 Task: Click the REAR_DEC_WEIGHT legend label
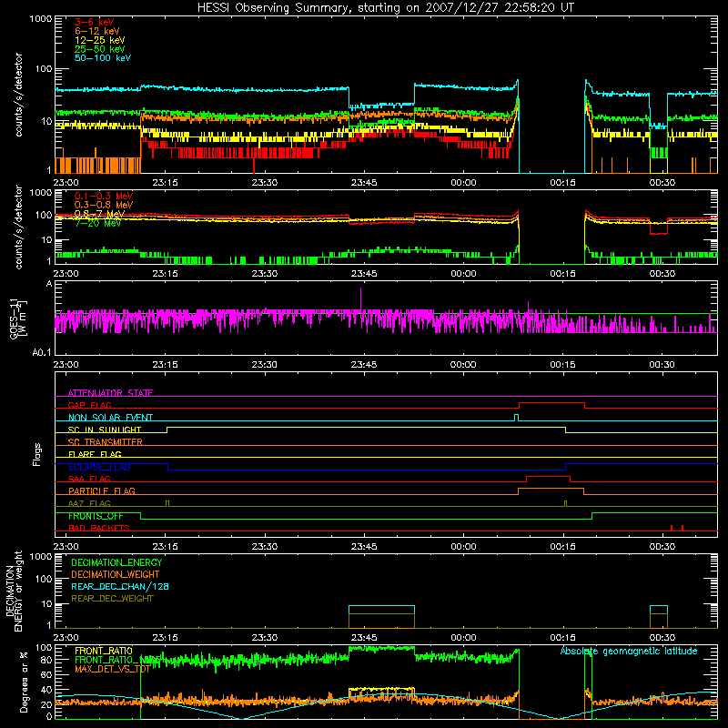click(112, 599)
